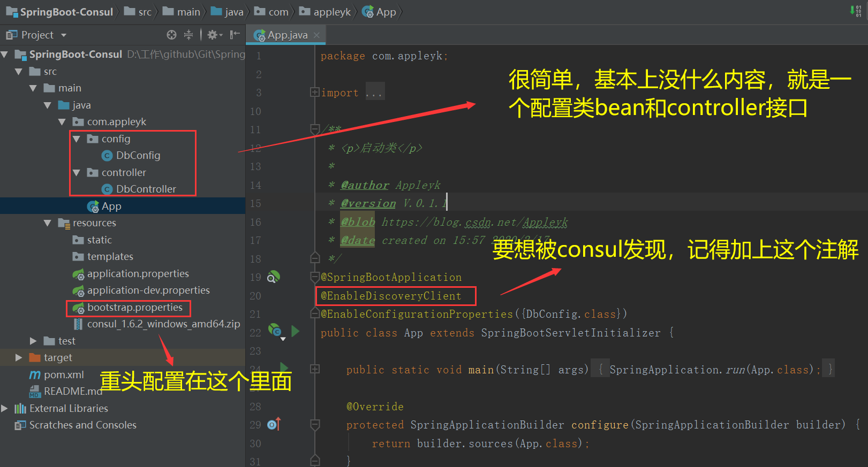Click SpringBootServletInitializer class name

(571, 333)
